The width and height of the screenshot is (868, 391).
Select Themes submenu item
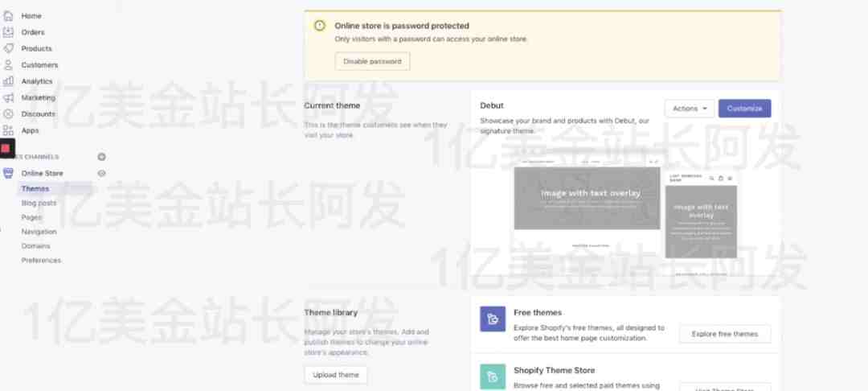click(x=35, y=189)
